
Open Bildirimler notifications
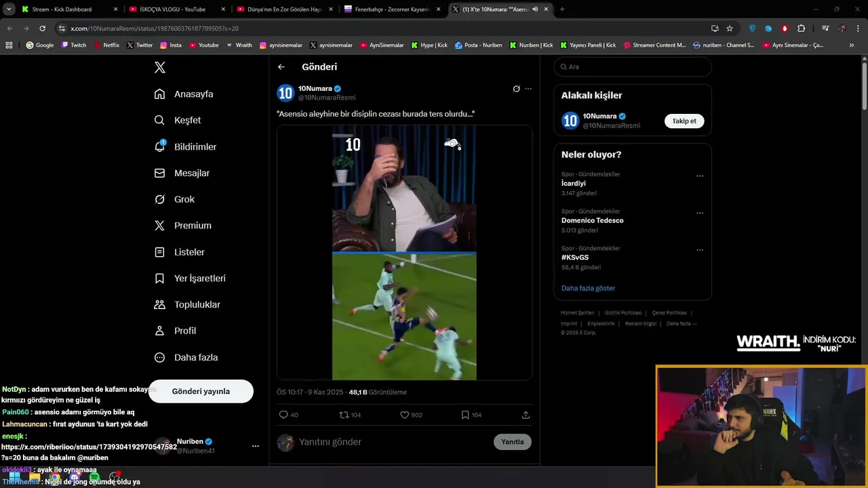click(x=185, y=146)
